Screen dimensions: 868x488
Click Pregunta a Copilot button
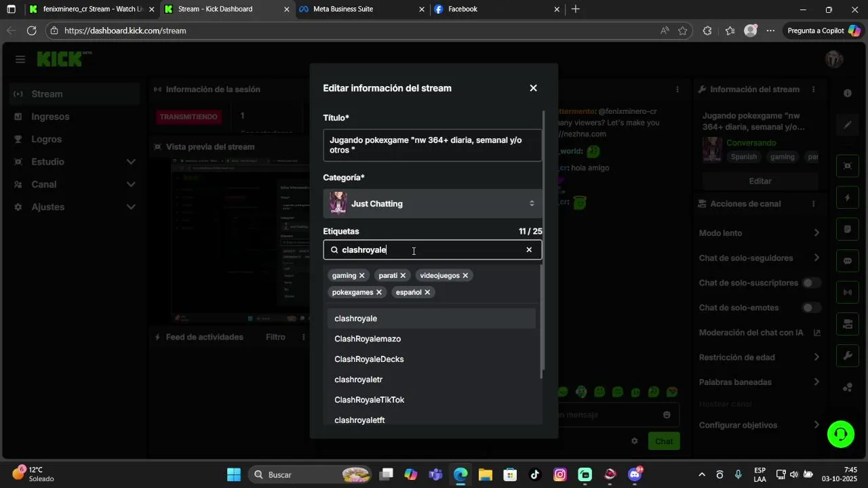(x=824, y=30)
